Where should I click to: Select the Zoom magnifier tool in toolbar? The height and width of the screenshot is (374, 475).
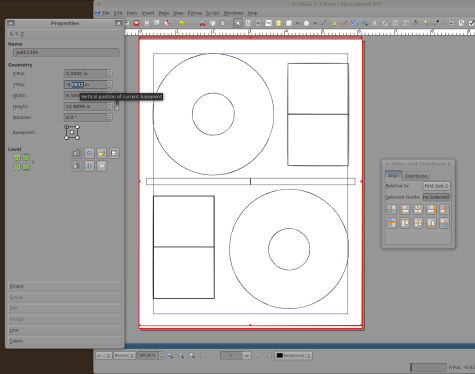[x=365, y=23]
